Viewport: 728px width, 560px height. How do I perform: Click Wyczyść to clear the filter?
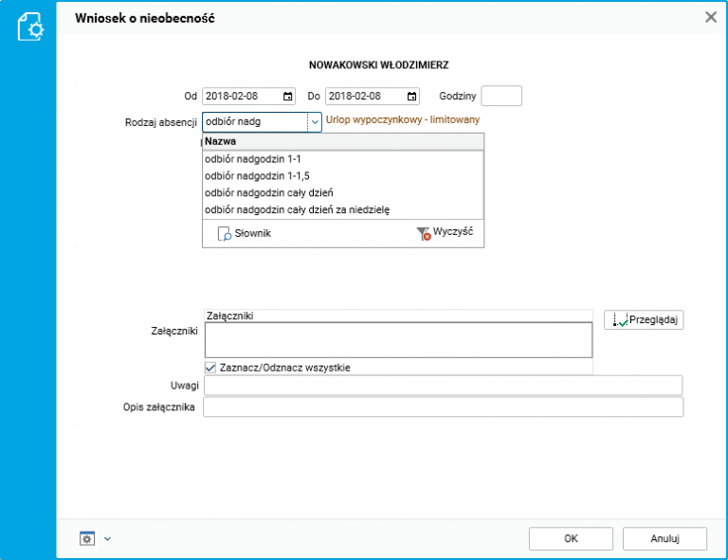click(445, 232)
